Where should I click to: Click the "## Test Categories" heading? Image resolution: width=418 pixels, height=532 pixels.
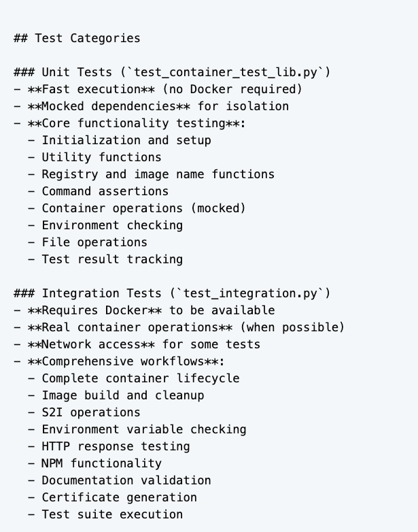[x=77, y=38]
